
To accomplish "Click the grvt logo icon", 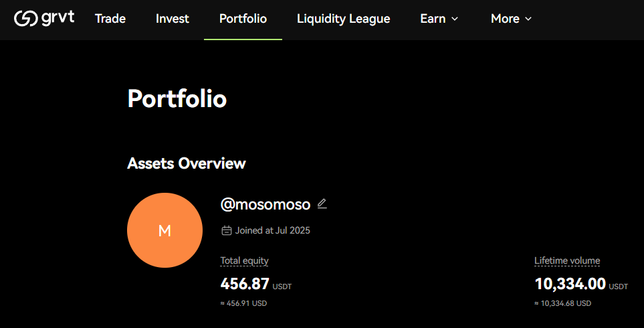I will pyautogui.click(x=26, y=19).
